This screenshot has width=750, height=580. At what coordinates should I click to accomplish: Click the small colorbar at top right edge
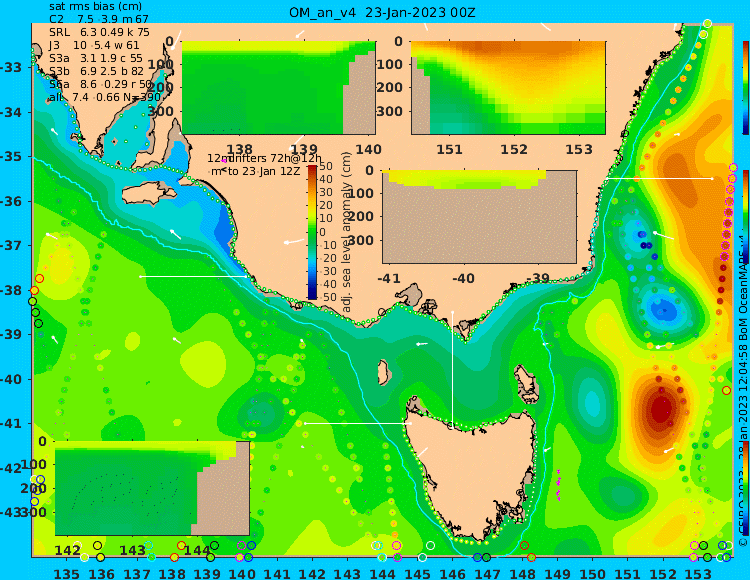(x=746, y=88)
